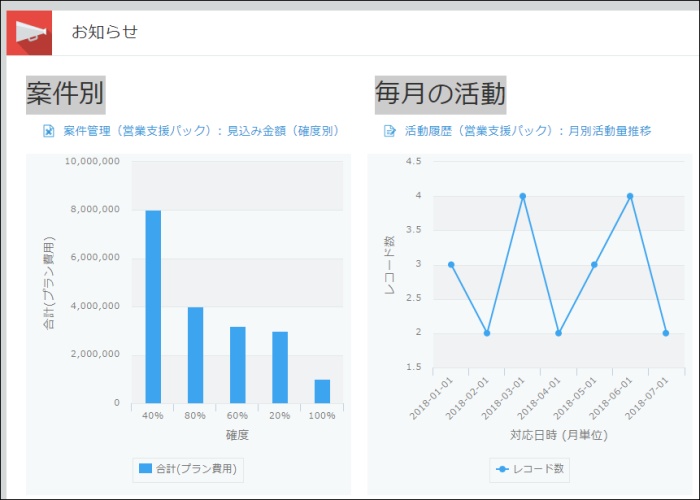Select the 80% bar in the bar chart
Viewport: 700px width, 500px height.
(x=195, y=354)
